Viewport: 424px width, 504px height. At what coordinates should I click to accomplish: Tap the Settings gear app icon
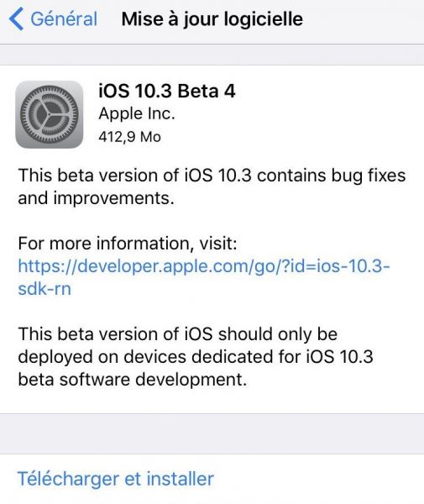pyautogui.click(x=50, y=114)
